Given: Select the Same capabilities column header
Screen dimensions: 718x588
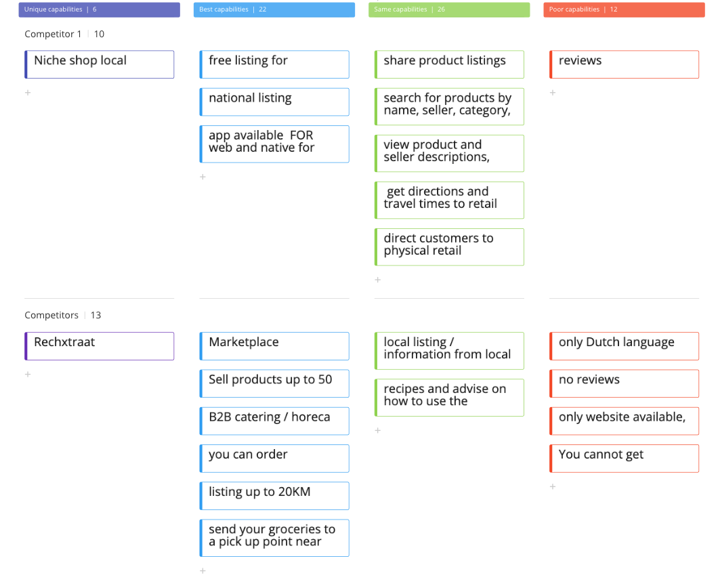Looking at the screenshot, I should click(449, 9).
